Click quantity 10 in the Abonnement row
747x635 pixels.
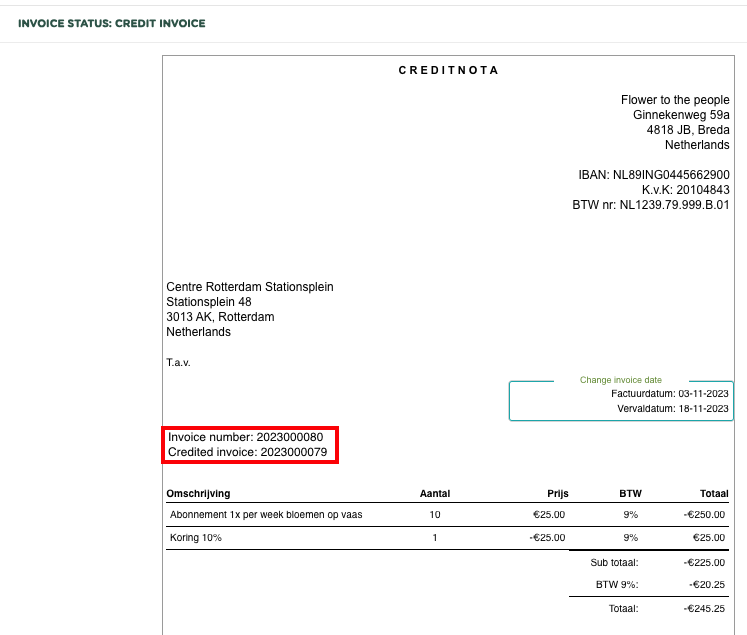click(x=434, y=514)
